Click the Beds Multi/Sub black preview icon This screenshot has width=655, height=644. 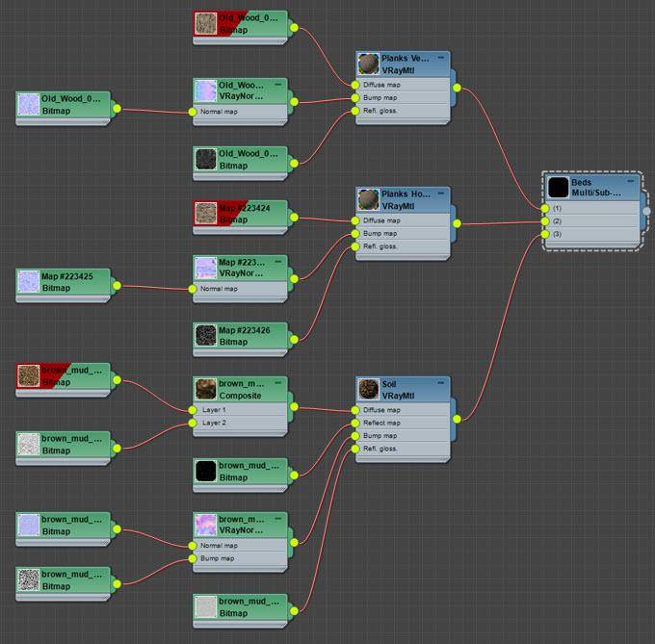pos(558,187)
